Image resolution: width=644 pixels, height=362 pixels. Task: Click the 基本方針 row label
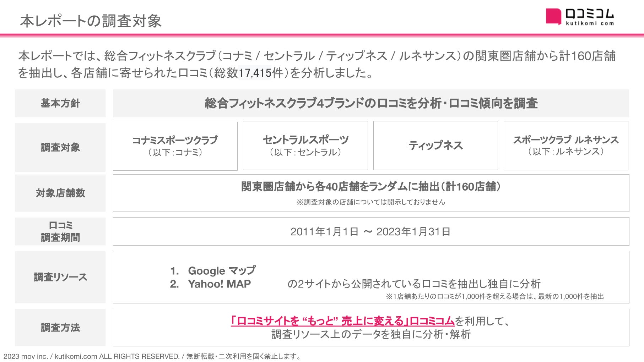[60, 103]
